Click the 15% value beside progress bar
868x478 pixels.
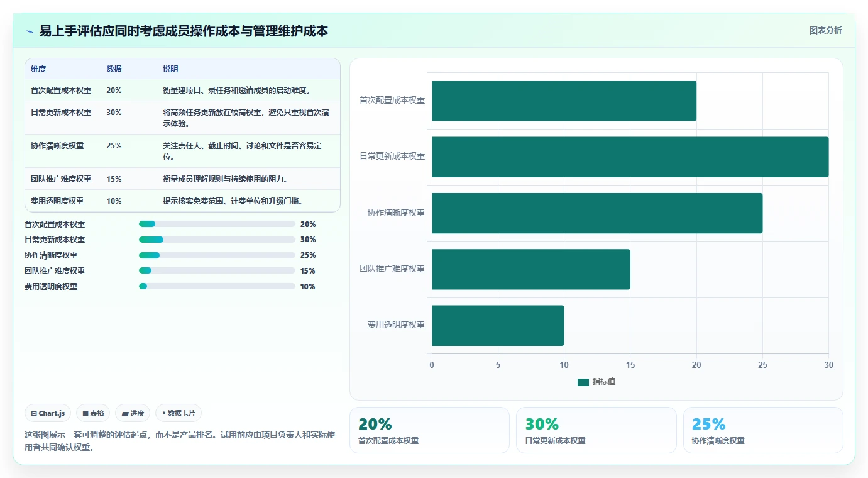point(308,271)
